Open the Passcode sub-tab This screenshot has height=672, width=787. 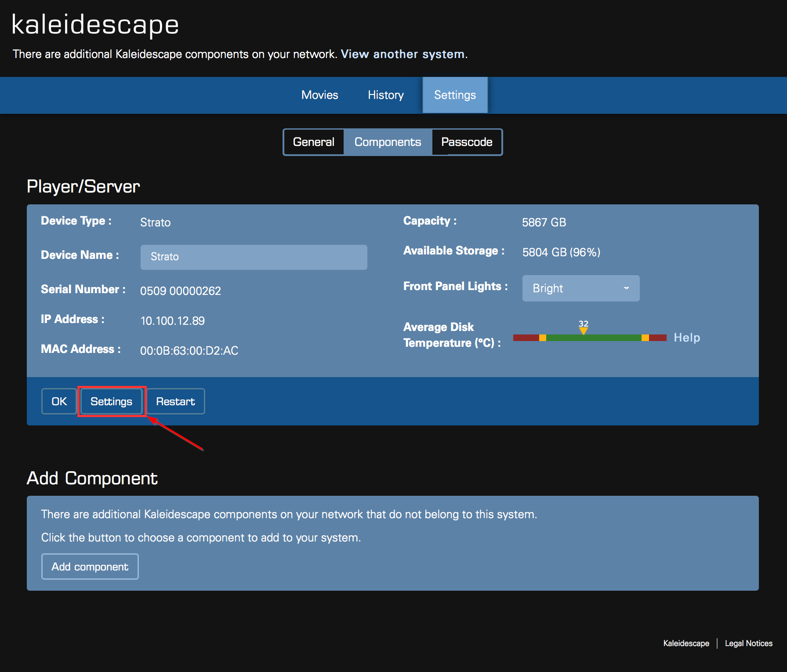coord(467,142)
